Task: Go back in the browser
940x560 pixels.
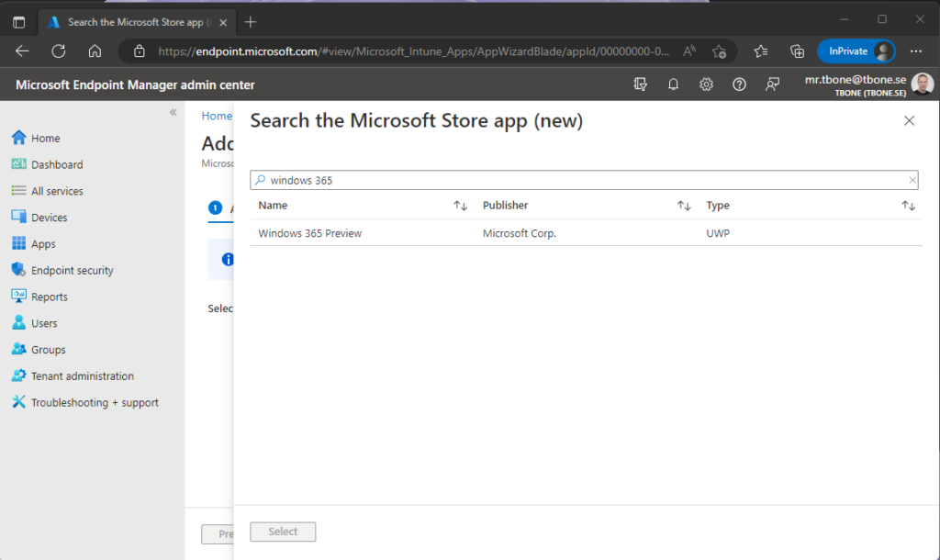Action: tap(22, 51)
